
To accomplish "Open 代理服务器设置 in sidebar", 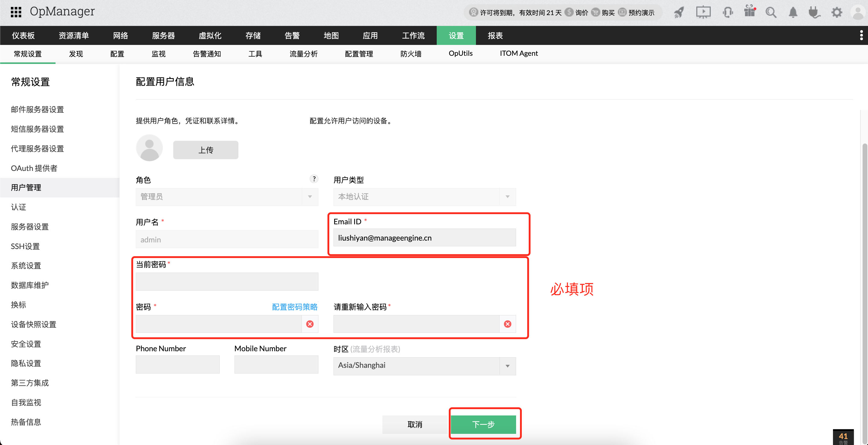I will coord(37,148).
